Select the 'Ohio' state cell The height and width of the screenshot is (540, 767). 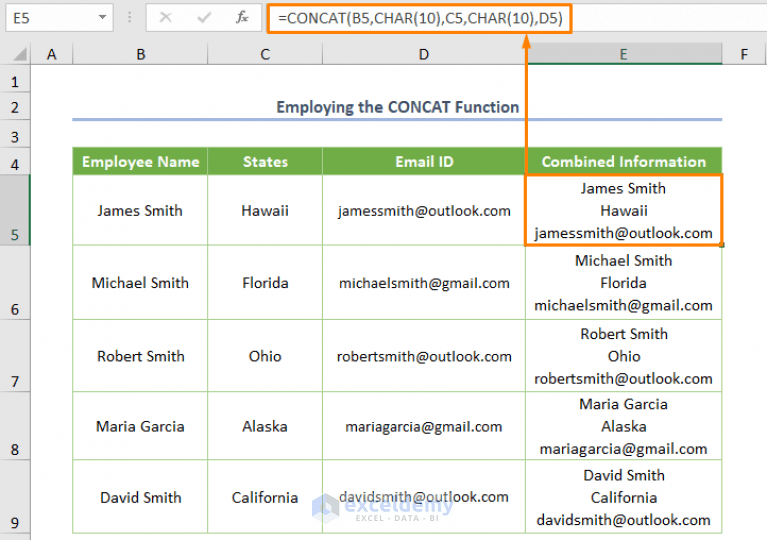[265, 356]
